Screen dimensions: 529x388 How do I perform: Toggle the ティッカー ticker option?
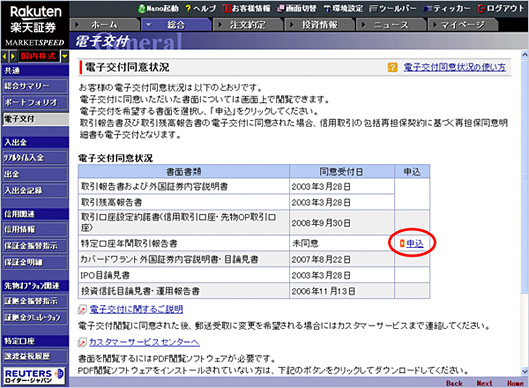pyautogui.click(x=447, y=8)
